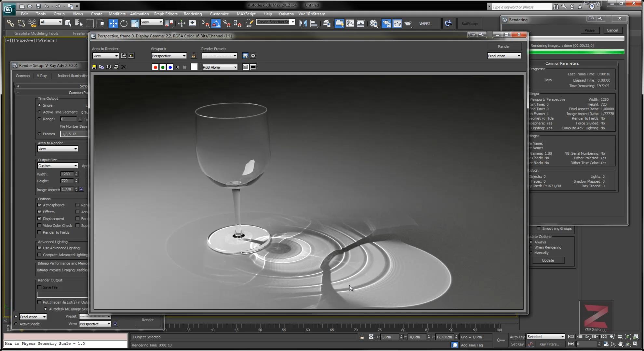Toggle the red channel display in render window

click(x=155, y=67)
